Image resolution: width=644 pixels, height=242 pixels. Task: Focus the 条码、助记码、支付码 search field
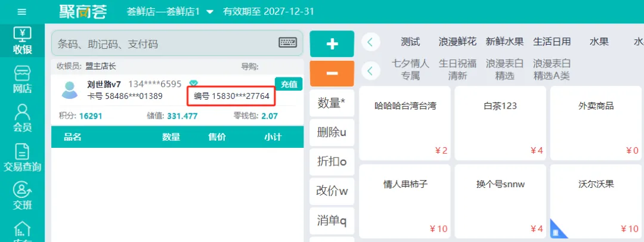click(177, 43)
